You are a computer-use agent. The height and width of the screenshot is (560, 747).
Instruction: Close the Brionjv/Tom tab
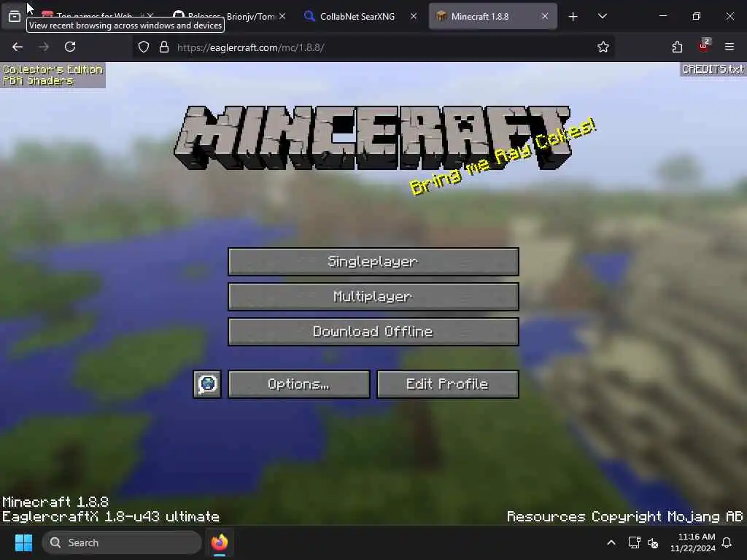click(282, 16)
